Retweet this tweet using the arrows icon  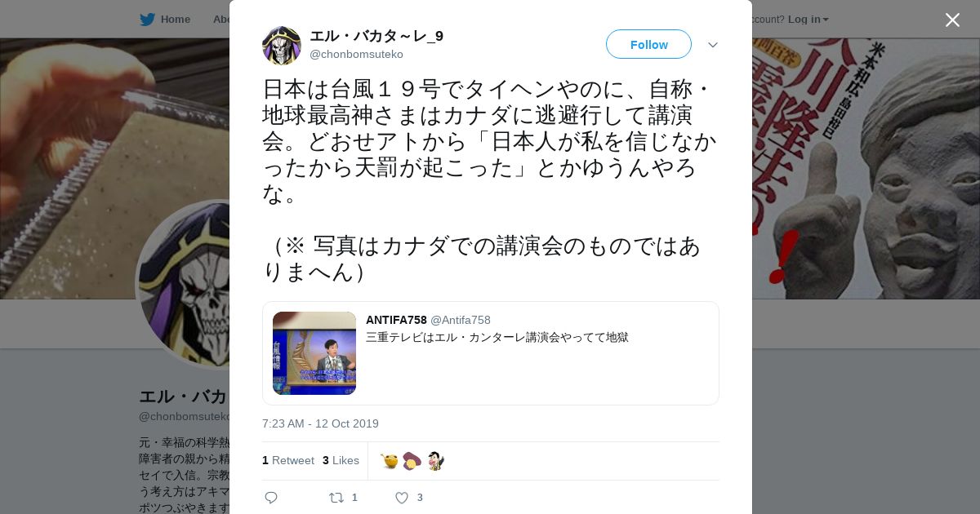336,498
